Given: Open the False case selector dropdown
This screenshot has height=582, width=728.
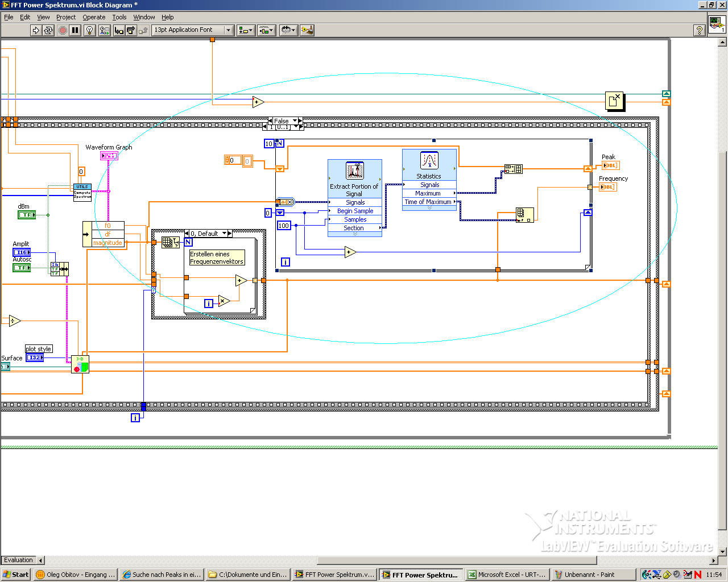Looking at the screenshot, I should pyautogui.click(x=295, y=121).
